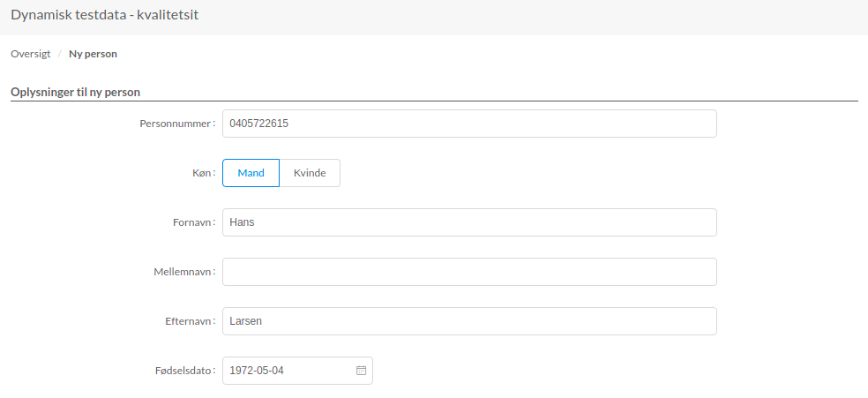Click the Køn label text
This screenshot has height=398, width=868.
pos(203,173)
